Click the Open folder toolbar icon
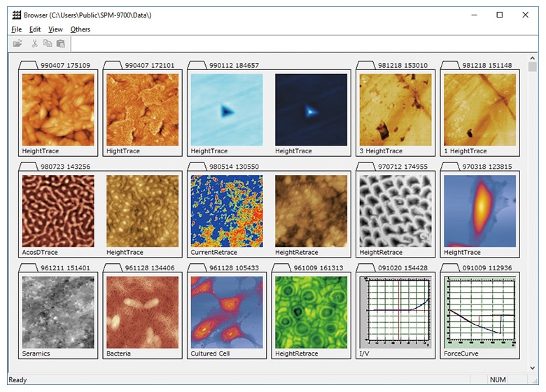 [17, 43]
